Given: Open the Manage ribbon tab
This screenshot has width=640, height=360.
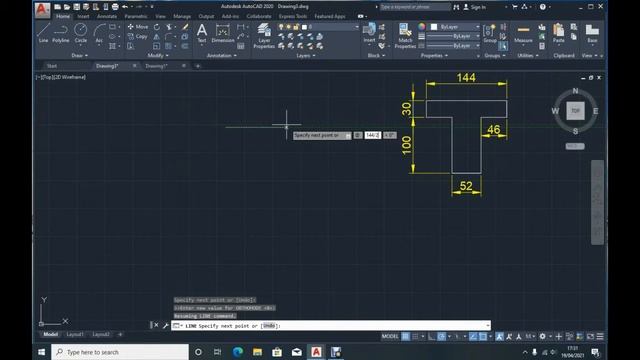Looking at the screenshot, I should [x=182, y=16].
